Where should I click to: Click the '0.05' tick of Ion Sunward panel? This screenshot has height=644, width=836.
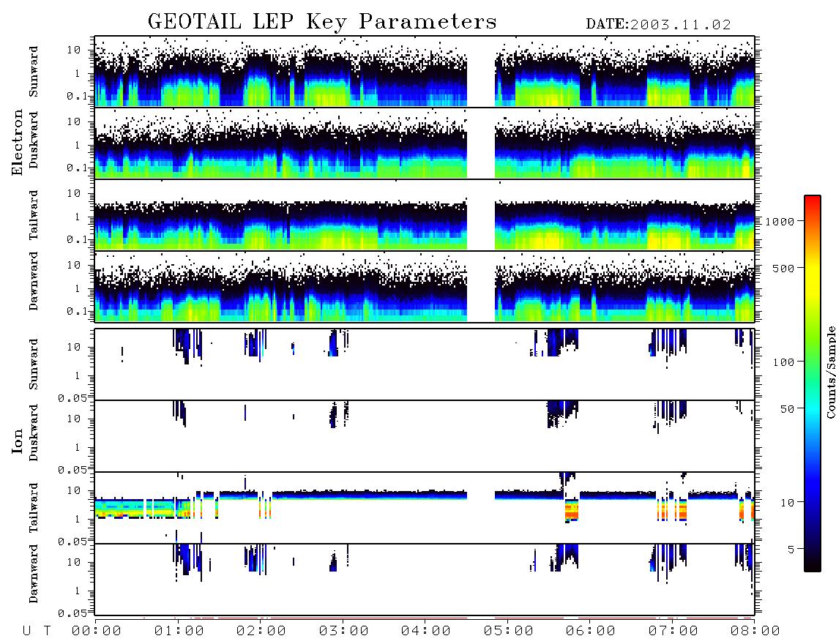point(72,397)
